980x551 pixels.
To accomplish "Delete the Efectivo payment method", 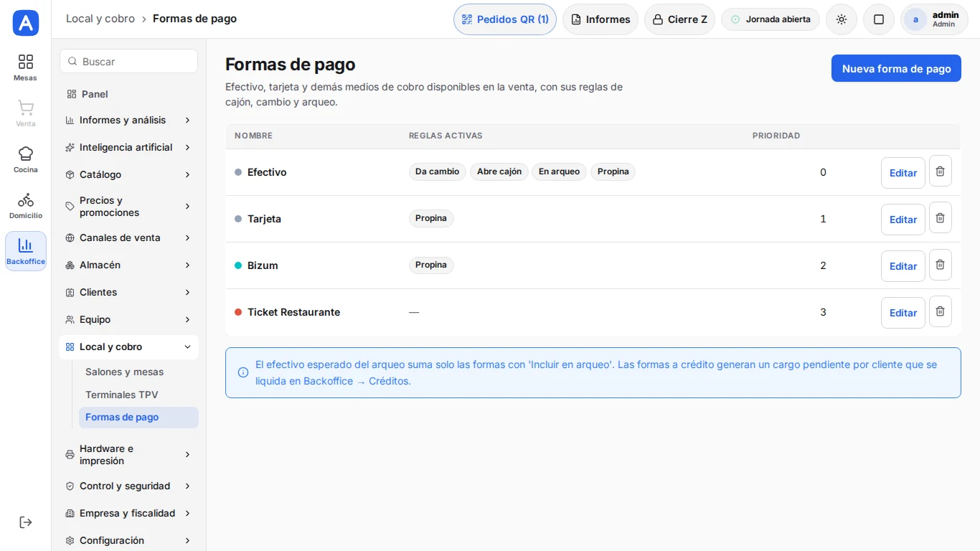I will tap(941, 171).
